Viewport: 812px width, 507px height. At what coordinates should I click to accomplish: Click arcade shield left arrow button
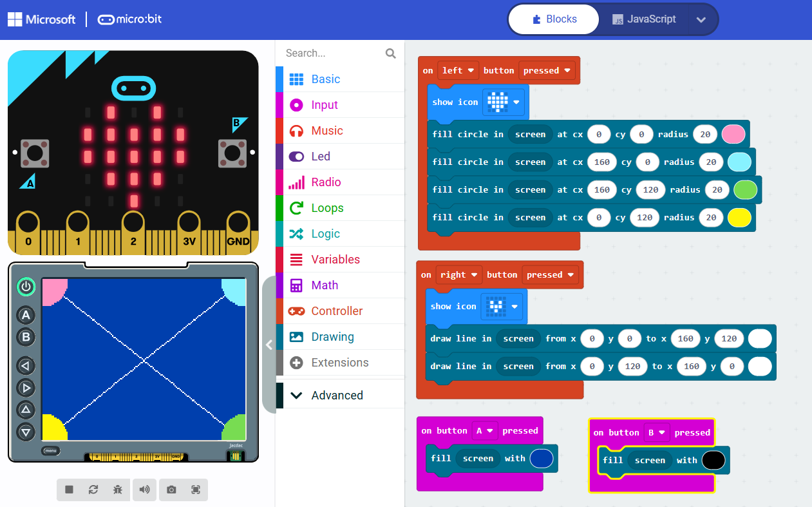(x=26, y=366)
